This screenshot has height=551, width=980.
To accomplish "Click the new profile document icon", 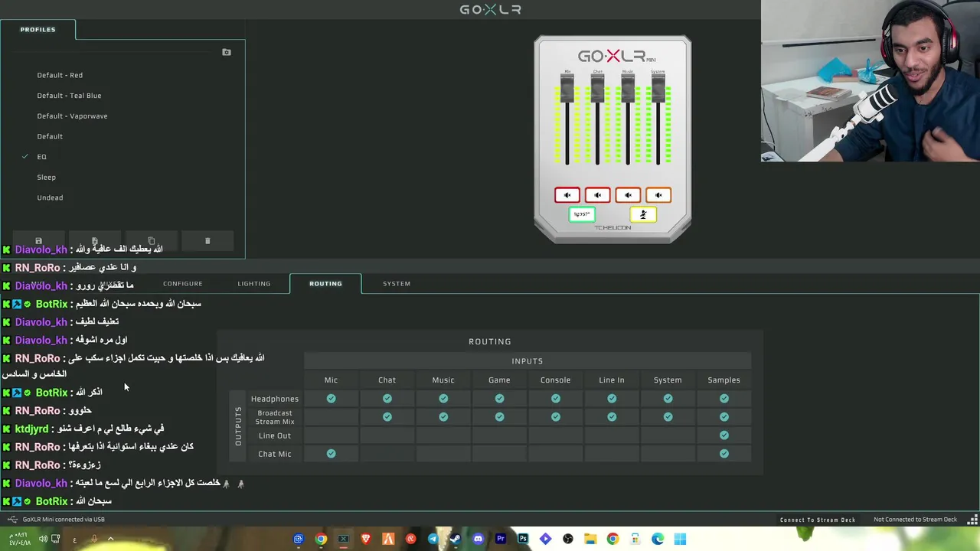I will (x=95, y=241).
